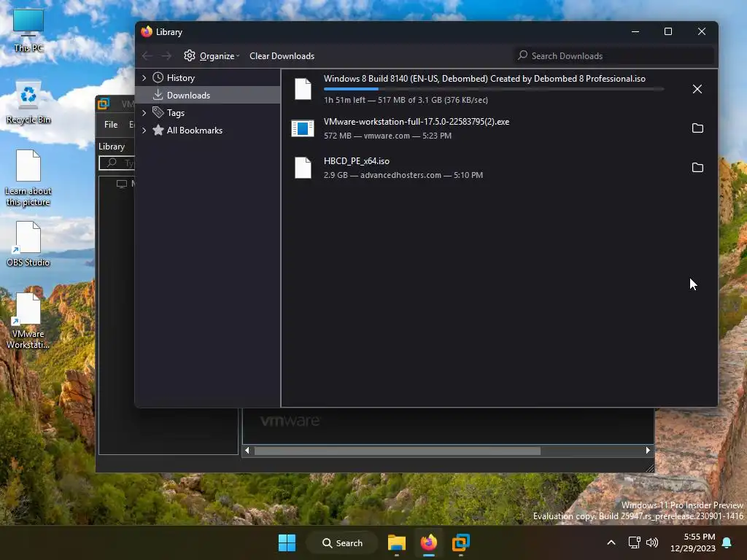Open containing folder for VMware-workstation-full exe
The image size is (747, 560).
[697, 128]
